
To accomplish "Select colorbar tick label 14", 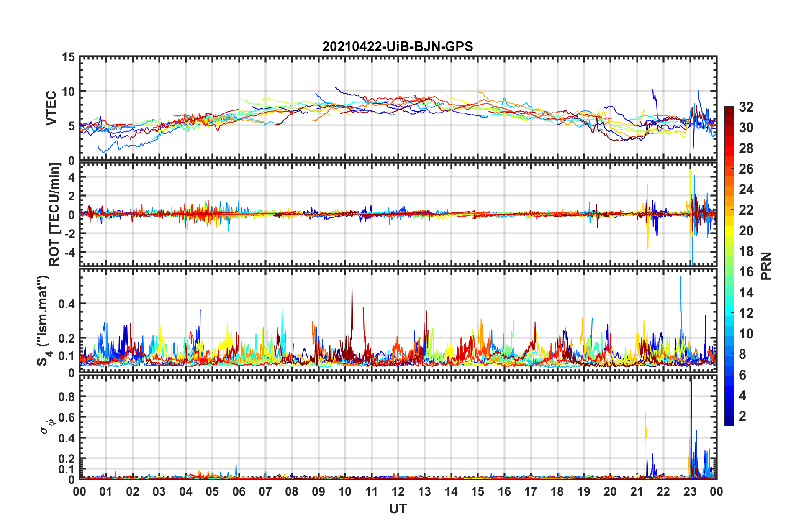I will tap(746, 292).
